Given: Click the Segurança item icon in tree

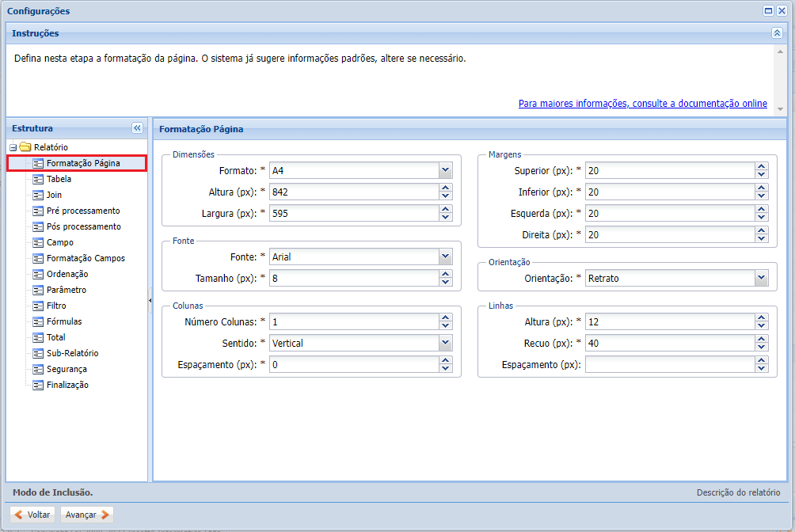Looking at the screenshot, I should pyautogui.click(x=37, y=369).
